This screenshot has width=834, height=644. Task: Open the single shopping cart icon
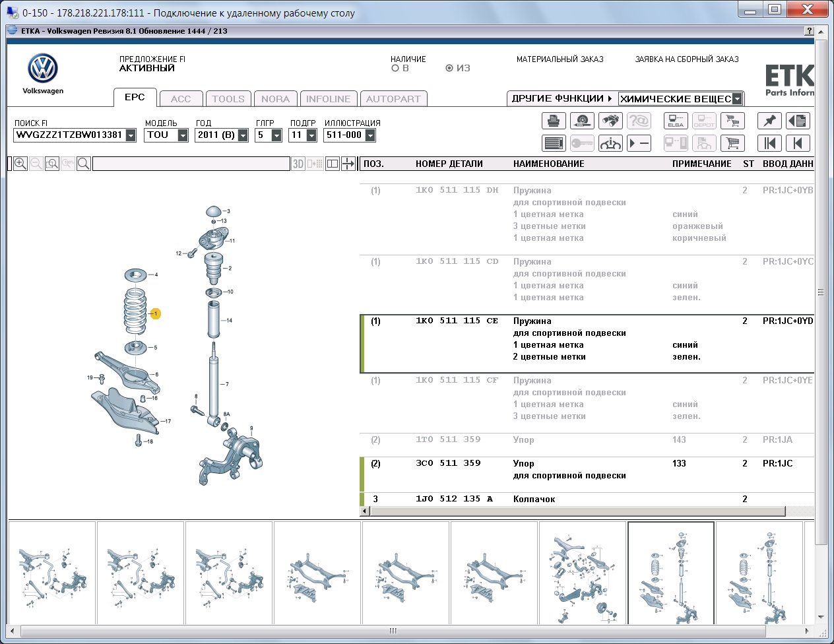(x=732, y=143)
